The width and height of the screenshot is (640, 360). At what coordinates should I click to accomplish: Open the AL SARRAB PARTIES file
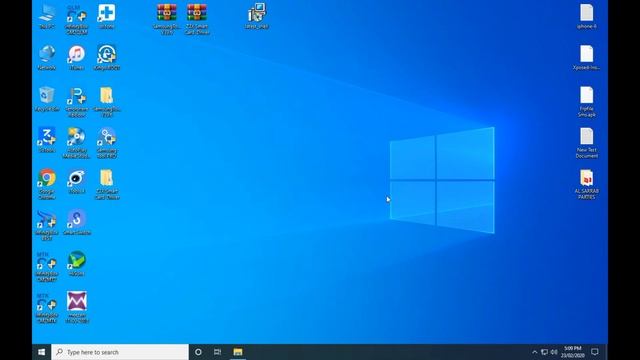[587, 184]
